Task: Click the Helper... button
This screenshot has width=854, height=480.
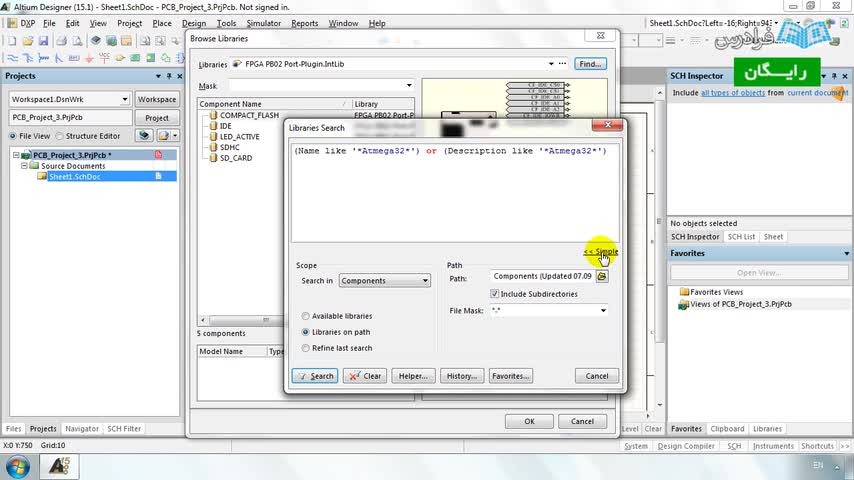Action: click(413, 376)
